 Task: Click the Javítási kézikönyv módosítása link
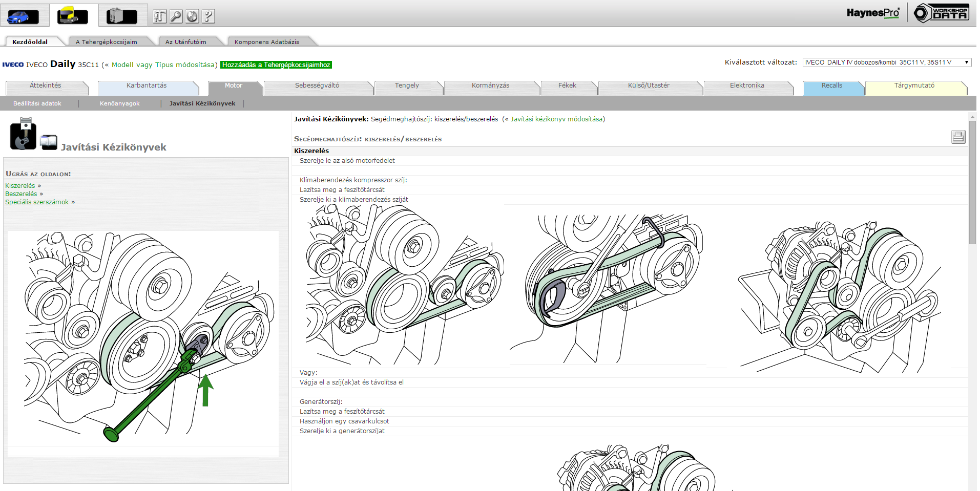click(556, 119)
